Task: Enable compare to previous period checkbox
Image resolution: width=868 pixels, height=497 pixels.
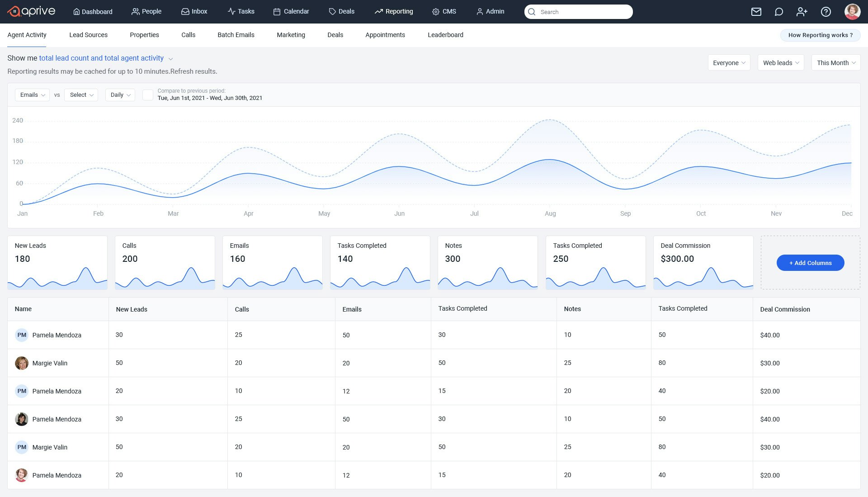Action: coord(148,95)
